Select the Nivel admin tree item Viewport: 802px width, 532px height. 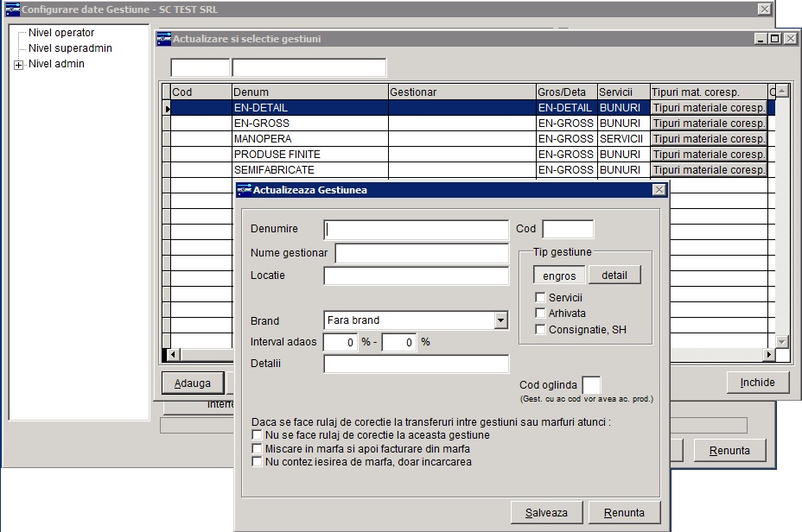(x=56, y=64)
